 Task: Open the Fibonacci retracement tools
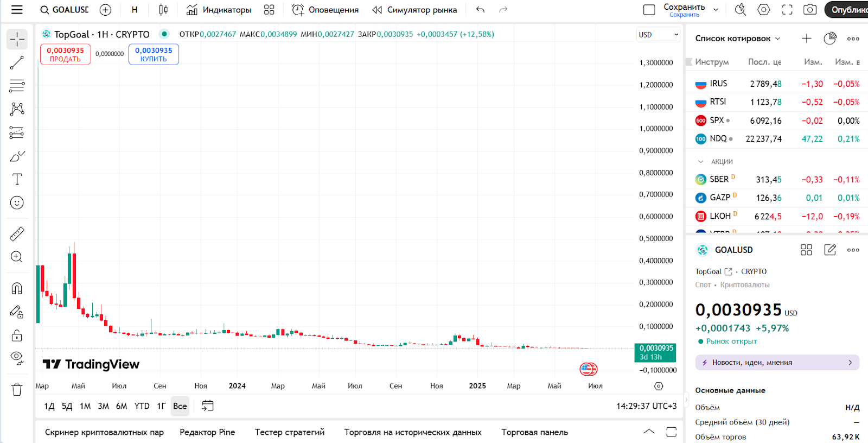click(17, 86)
